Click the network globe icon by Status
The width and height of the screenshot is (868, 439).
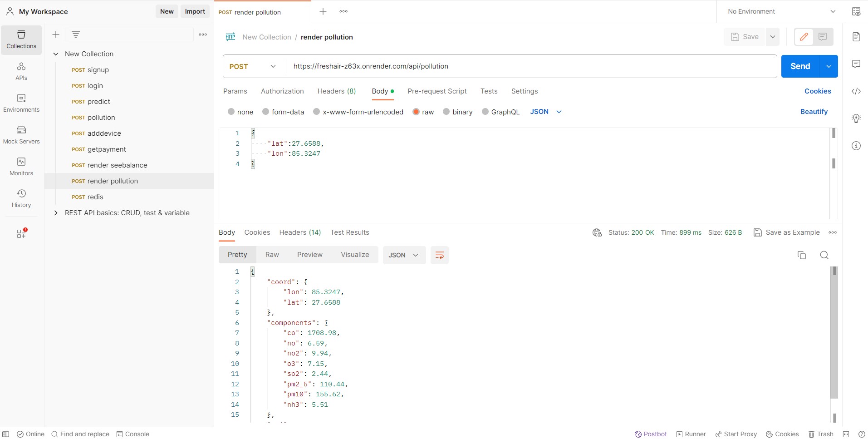pos(597,232)
